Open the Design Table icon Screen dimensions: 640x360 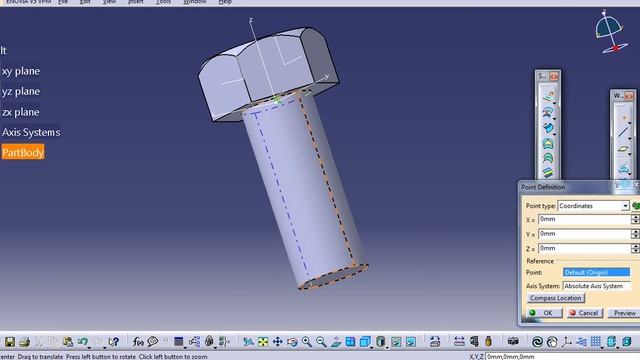coord(178,342)
